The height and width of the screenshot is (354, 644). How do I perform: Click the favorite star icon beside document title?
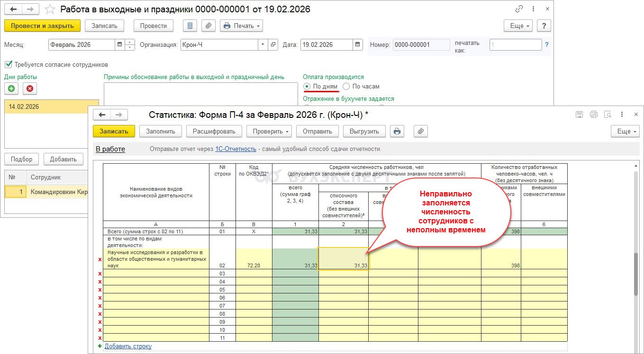coord(50,9)
